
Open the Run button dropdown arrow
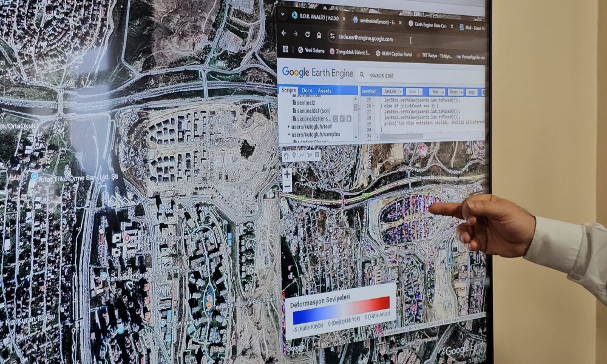[x=443, y=92]
